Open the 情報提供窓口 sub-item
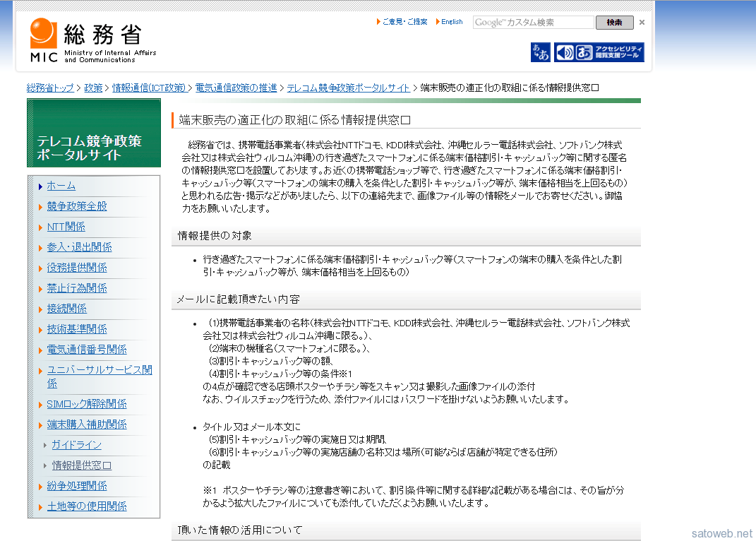This screenshot has height=541, width=756. [x=82, y=465]
